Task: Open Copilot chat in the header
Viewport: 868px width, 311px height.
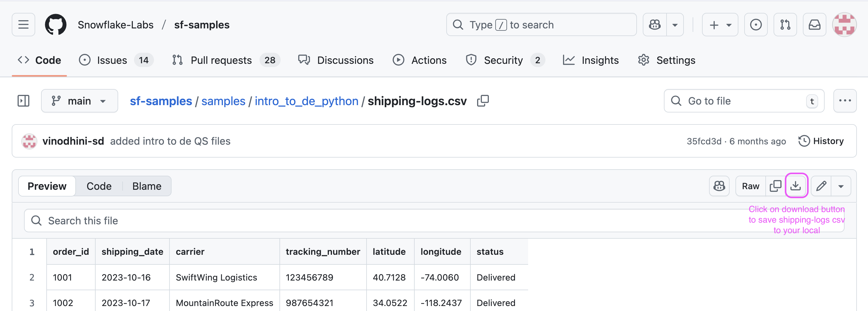Action: coord(655,25)
